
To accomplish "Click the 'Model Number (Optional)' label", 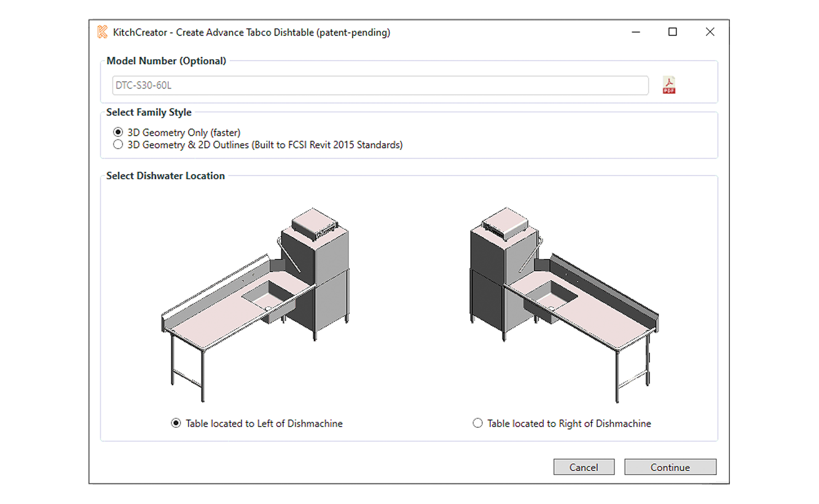I will click(x=167, y=61).
